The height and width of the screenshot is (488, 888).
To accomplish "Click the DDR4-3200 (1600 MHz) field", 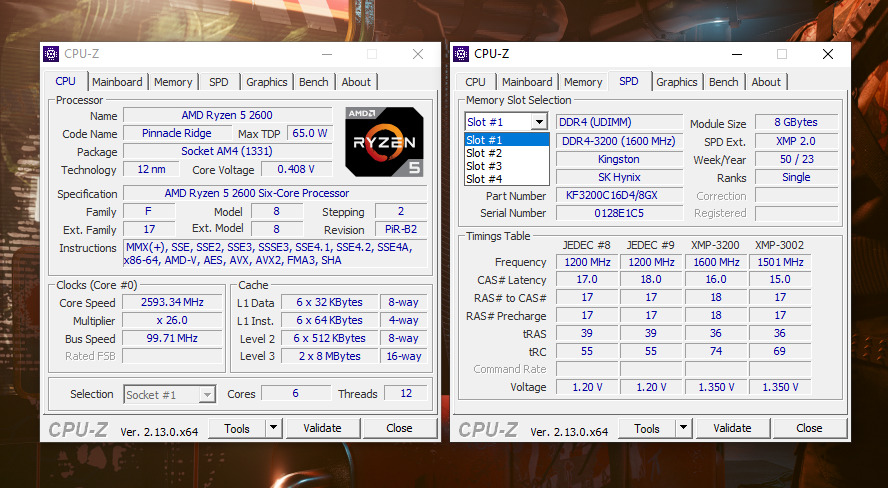I will pyautogui.click(x=619, y=141).
